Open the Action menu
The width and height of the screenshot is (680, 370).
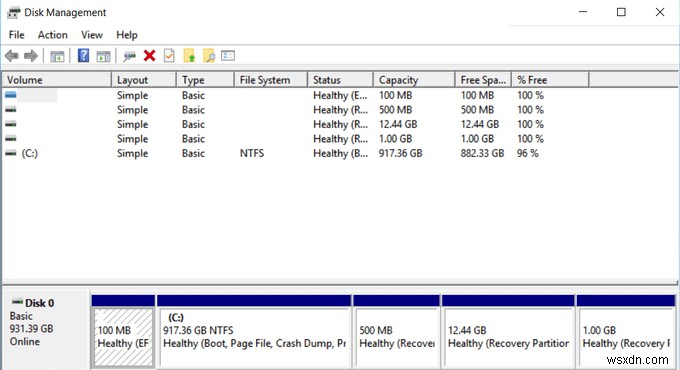[52, 35]
